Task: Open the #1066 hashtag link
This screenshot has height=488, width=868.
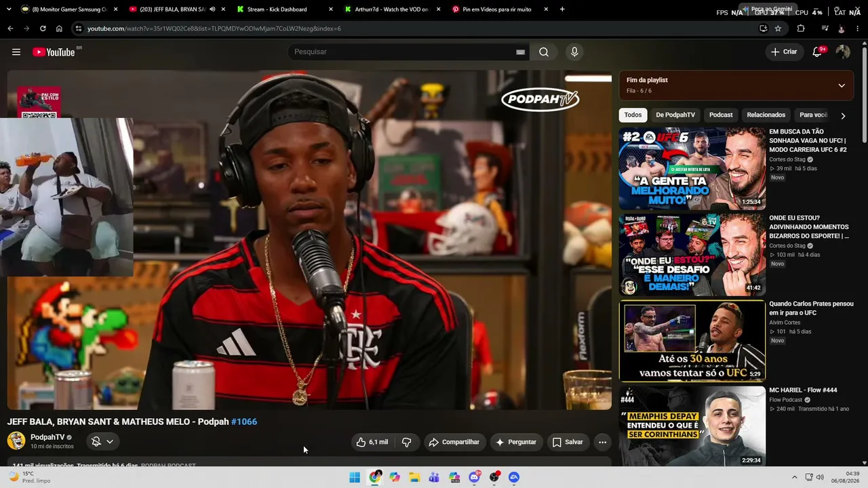Action: [244, 422]
